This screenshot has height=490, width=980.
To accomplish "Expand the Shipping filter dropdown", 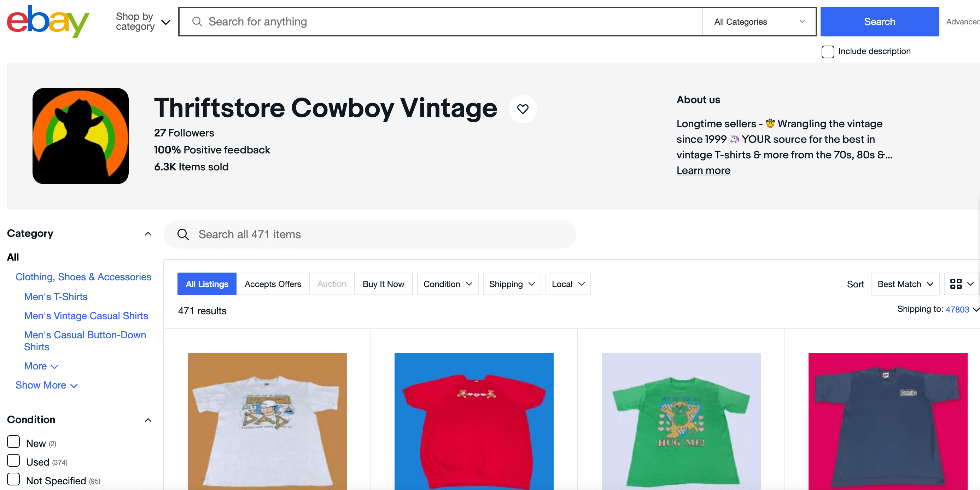I will (x=511, y=284).
